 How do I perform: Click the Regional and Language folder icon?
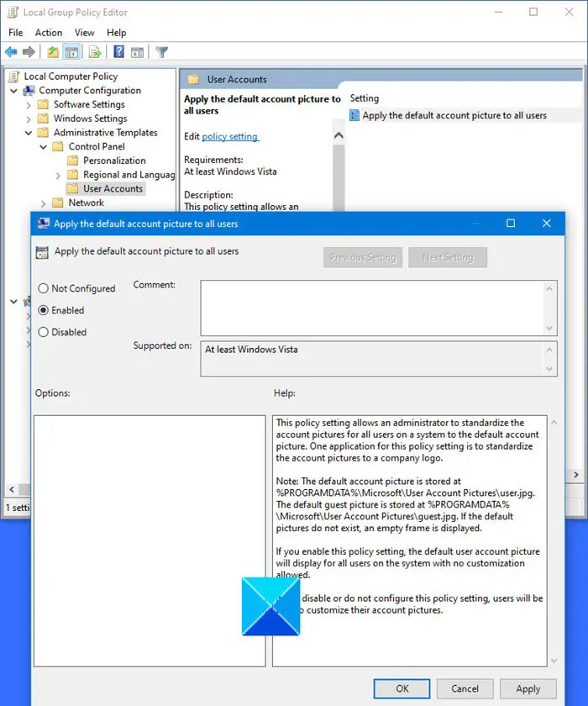tap(73, 174)
